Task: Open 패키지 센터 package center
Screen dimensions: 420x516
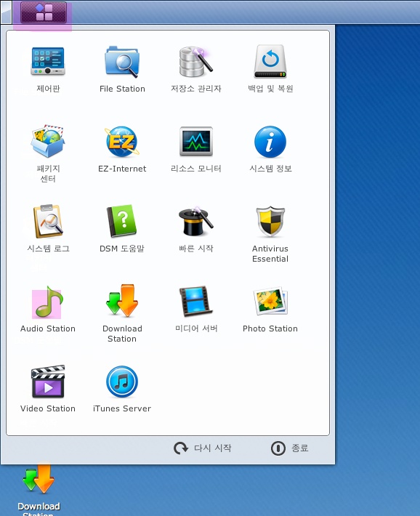Action: pos(48,142)
